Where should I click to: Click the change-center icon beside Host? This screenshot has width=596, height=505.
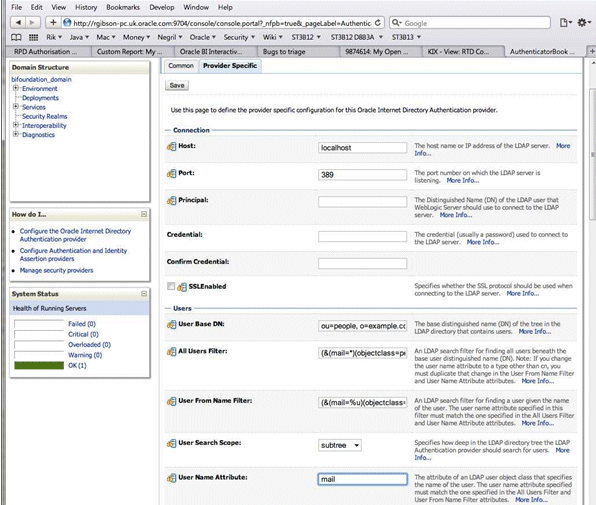pyautogui.click(x=171, y=146)
